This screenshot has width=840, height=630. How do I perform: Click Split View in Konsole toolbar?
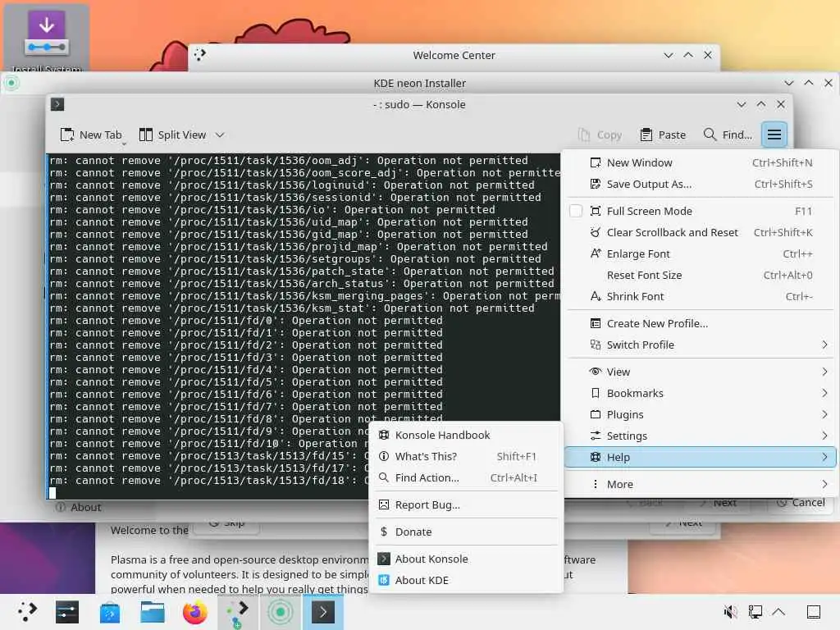pyautogui.click(x=172, y=135)
